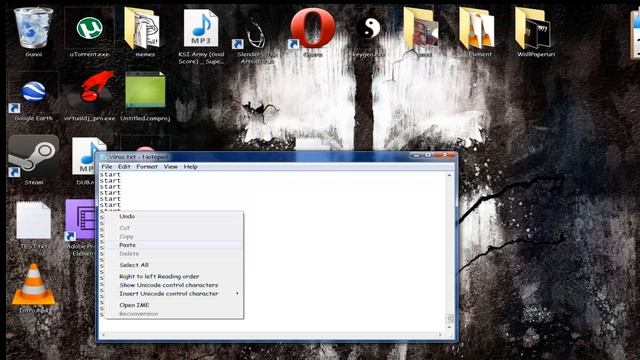Image resolution: width=640 pixels, height=360 pixels.
Task: Click the Notepad horizontal scrollbar left arrow
Action: (x=104, y=335)
